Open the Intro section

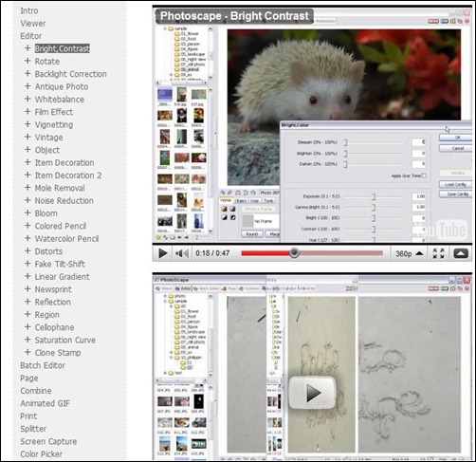(x=29, y=10)
